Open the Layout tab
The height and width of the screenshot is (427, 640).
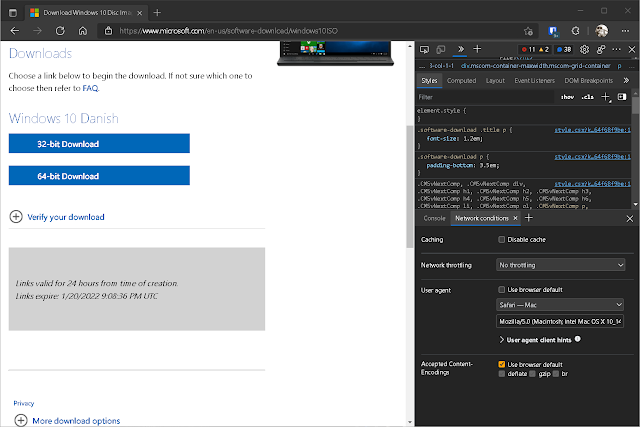[x=495, y=81]
